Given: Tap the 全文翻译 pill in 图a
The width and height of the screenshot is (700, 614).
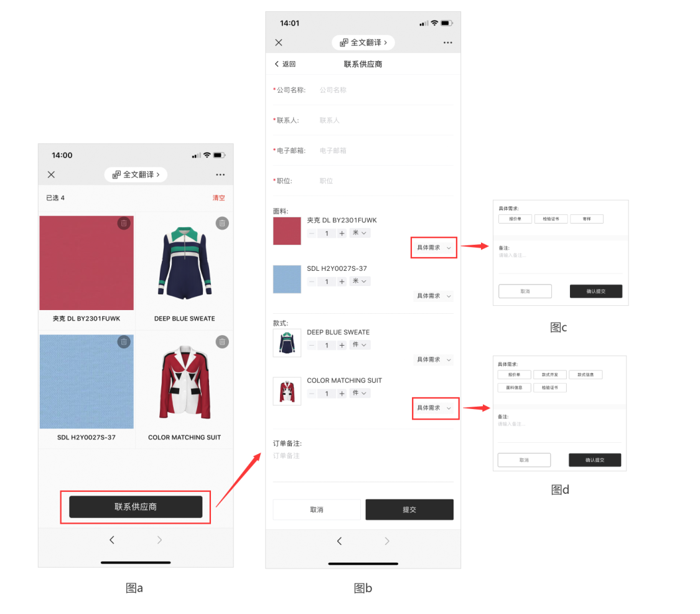Looking at the screenshot, I should click(x=136, y=174).
